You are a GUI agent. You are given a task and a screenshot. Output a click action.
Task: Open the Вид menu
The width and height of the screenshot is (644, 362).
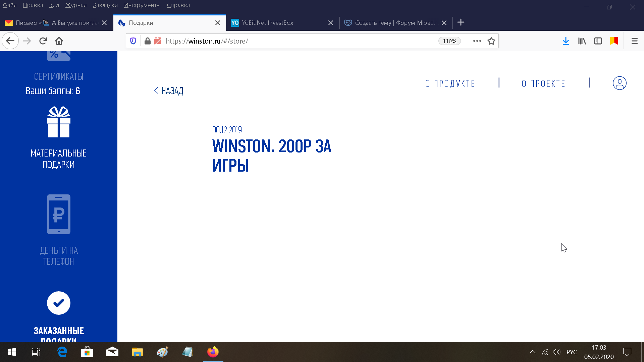tap(54, 5)
